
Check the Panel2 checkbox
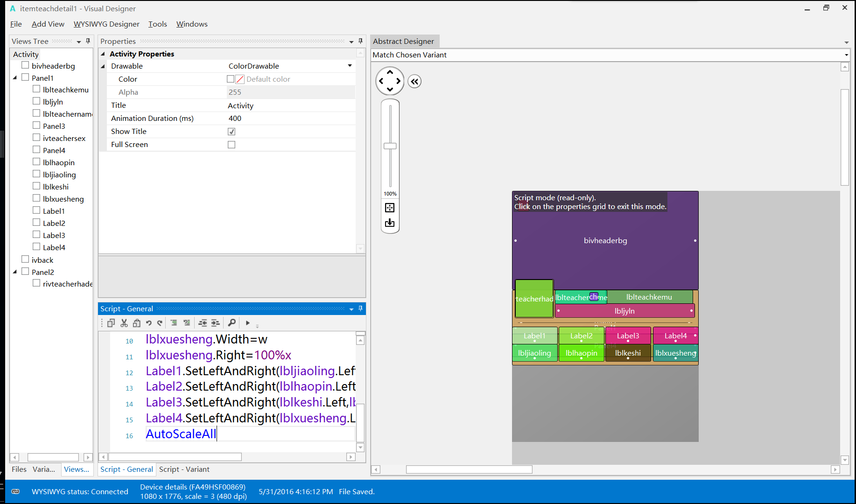pyautogui.click(x=25, y=271)
